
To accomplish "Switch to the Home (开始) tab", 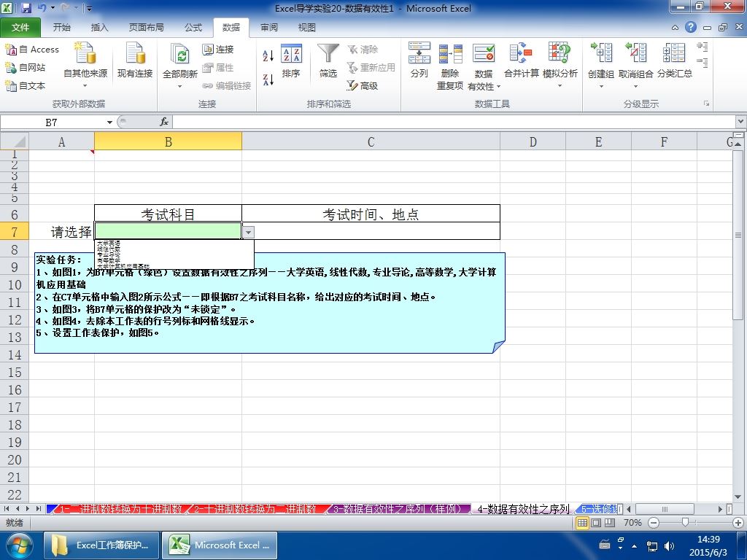I will click(x=61, y=28).
